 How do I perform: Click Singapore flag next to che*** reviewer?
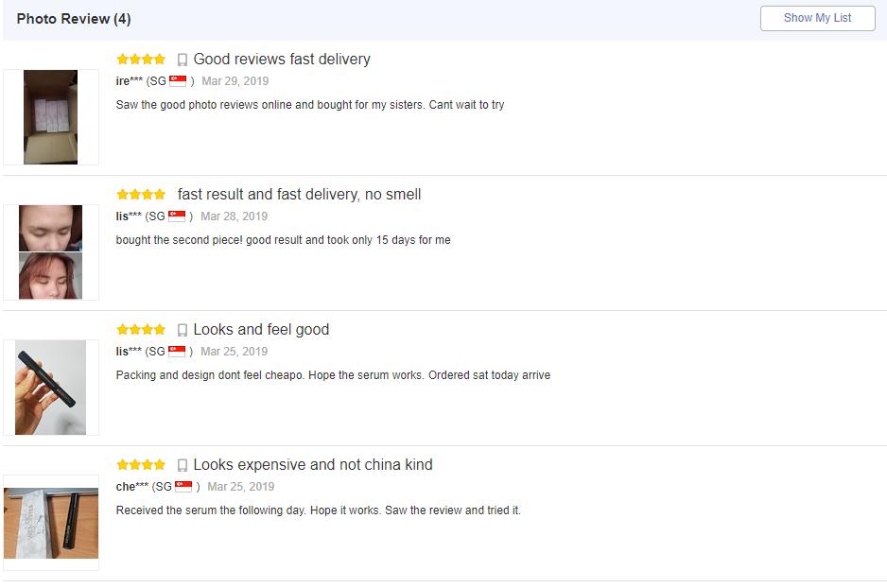coord(183,486)
